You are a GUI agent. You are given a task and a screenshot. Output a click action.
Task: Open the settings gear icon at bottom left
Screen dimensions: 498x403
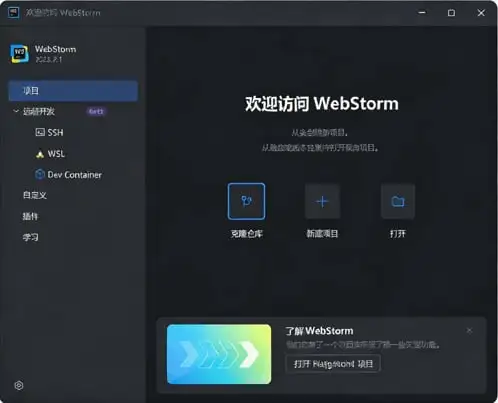click(x=19, y=385)
